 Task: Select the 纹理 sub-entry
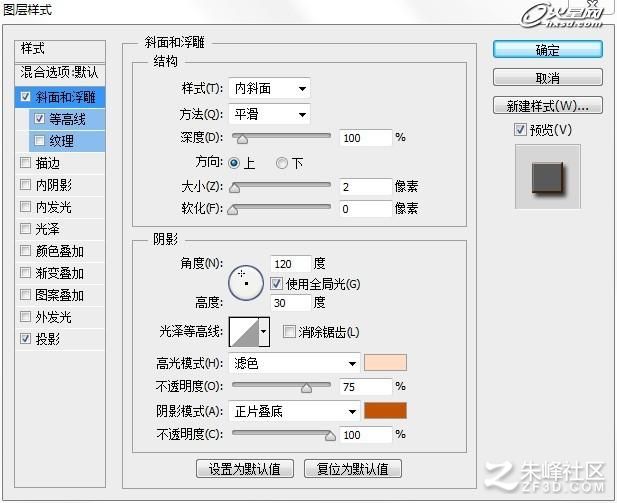67,141
